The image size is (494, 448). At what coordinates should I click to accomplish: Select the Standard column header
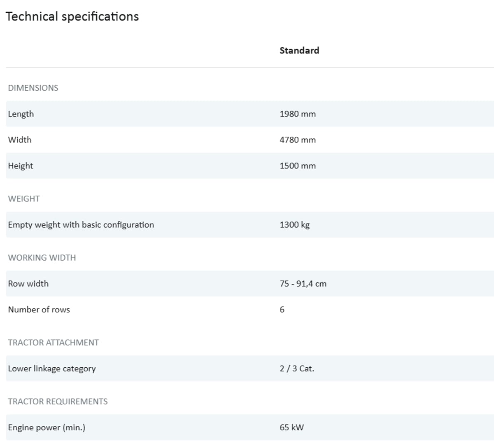[299, 50]
